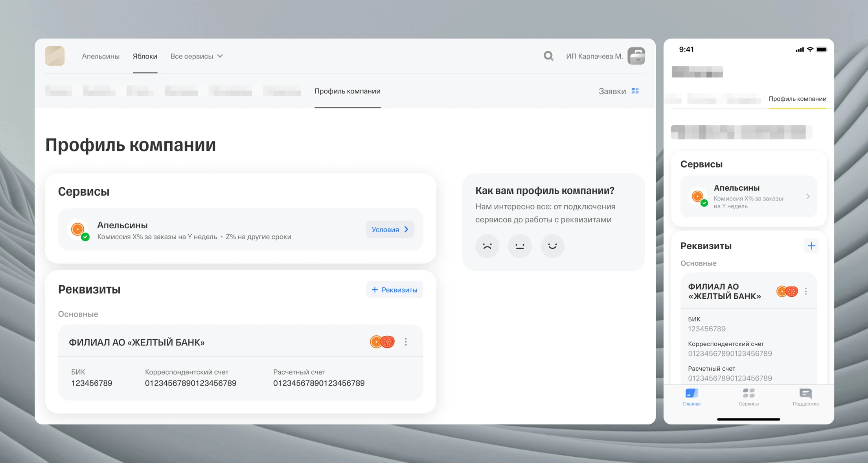
Task: Tap mobile Корреспондентский счет number
Action: tap(730, 353)
